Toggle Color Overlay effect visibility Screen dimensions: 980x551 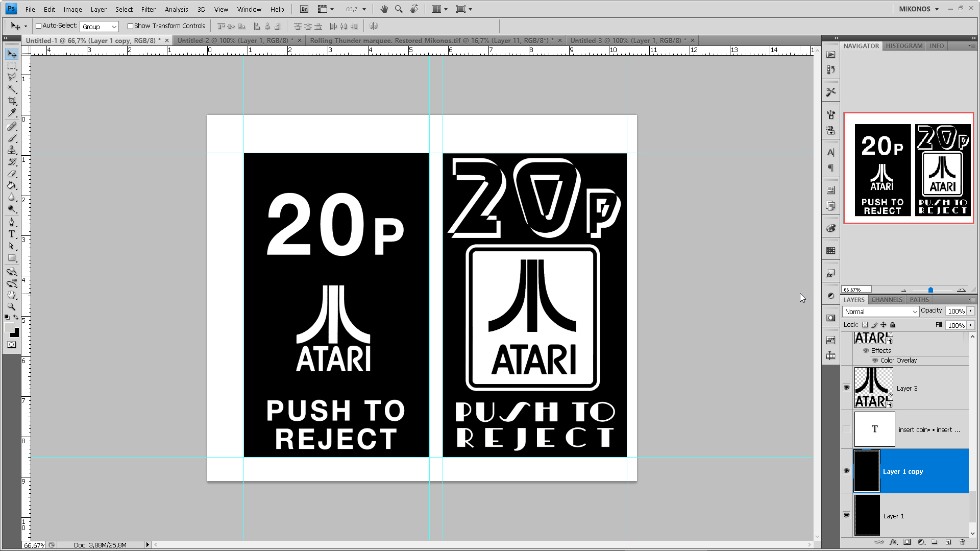[875, 361]
